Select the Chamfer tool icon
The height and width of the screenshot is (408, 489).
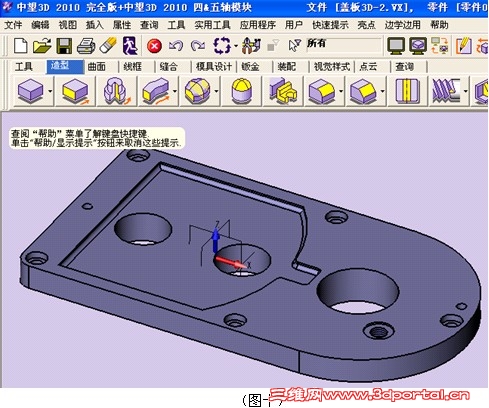(363, 90)
